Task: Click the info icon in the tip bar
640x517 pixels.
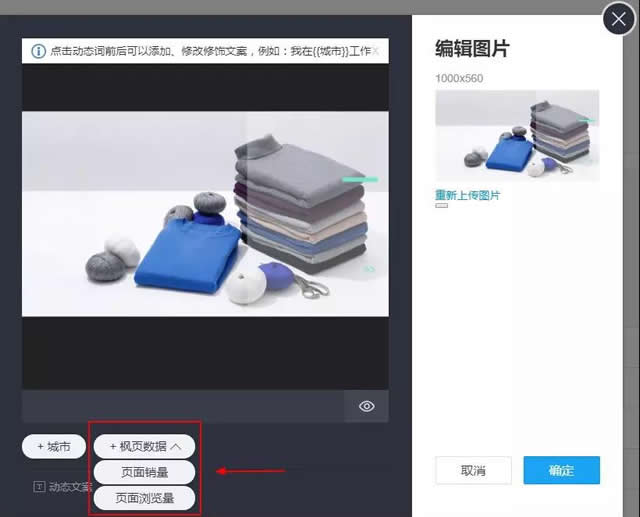Action: pos(38,50)
